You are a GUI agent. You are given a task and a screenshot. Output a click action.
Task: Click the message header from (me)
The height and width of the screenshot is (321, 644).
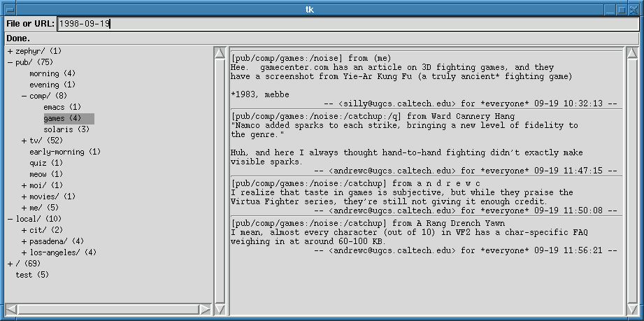pos(311,58)
